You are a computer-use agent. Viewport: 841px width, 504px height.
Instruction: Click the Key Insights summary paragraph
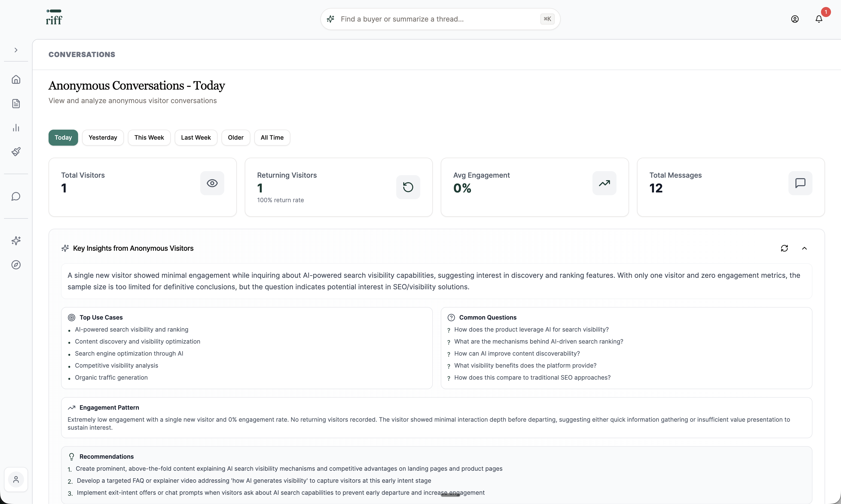coord(434,281)
